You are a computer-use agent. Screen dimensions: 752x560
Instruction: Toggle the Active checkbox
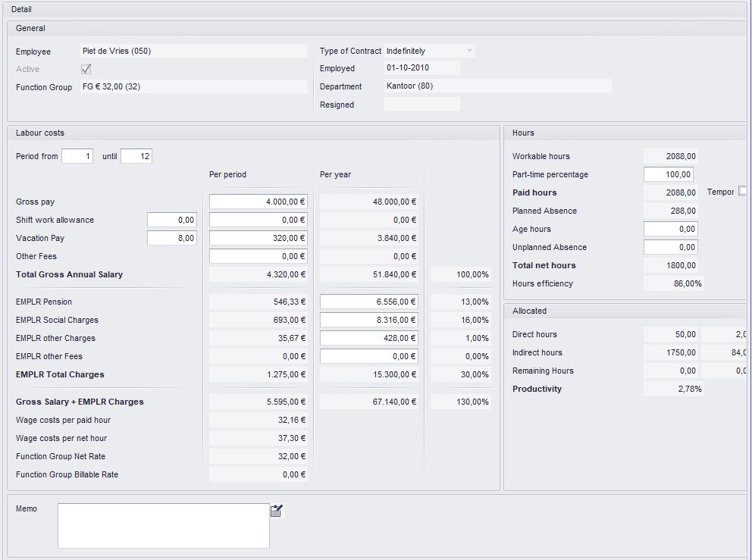pyautogui.click(x=86, y=69)
